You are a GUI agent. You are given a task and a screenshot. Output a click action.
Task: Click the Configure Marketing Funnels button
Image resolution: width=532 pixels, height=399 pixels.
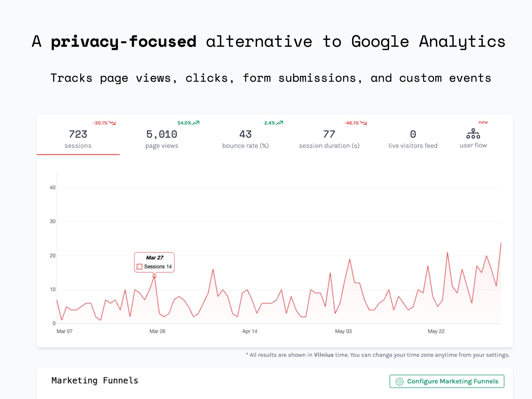click(447, 381)
